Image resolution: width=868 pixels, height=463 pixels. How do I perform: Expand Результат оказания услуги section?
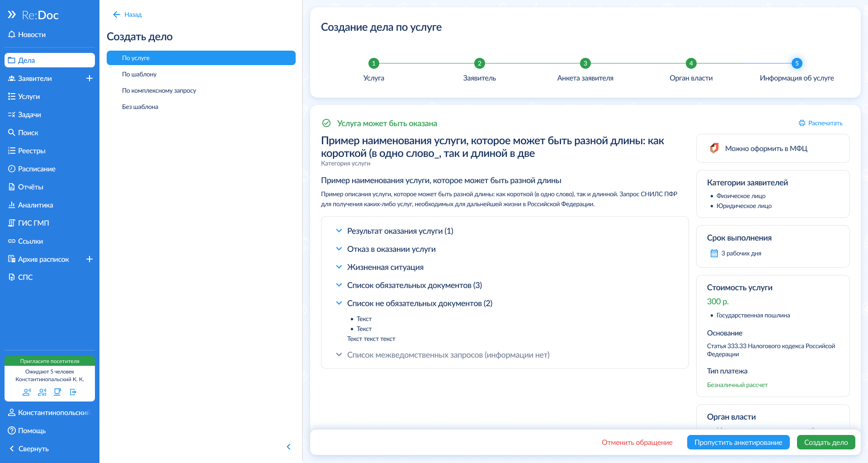[339, 231]
